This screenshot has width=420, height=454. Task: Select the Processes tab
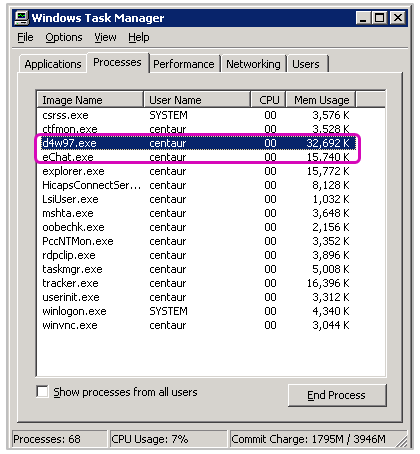coord(117,62)
